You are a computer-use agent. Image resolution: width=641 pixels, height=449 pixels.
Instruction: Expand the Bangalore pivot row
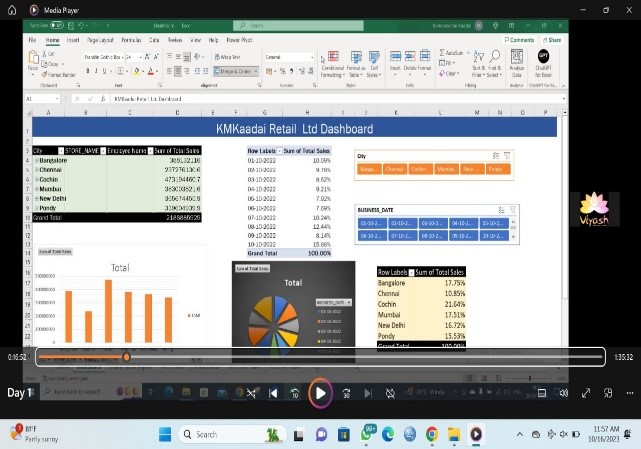click(36, 160)
